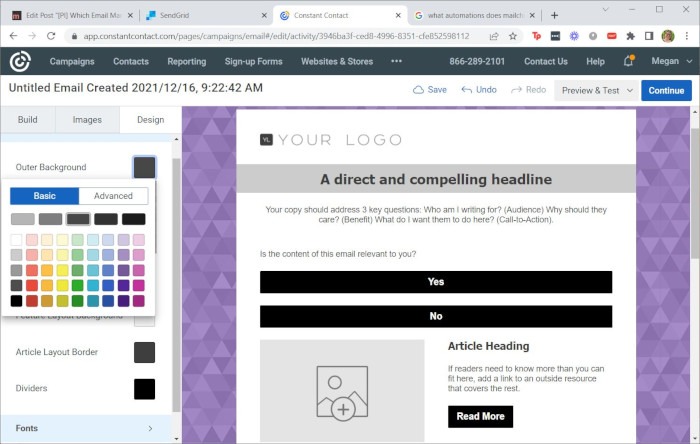Switch to the Build tab

(x=28, y=120)
